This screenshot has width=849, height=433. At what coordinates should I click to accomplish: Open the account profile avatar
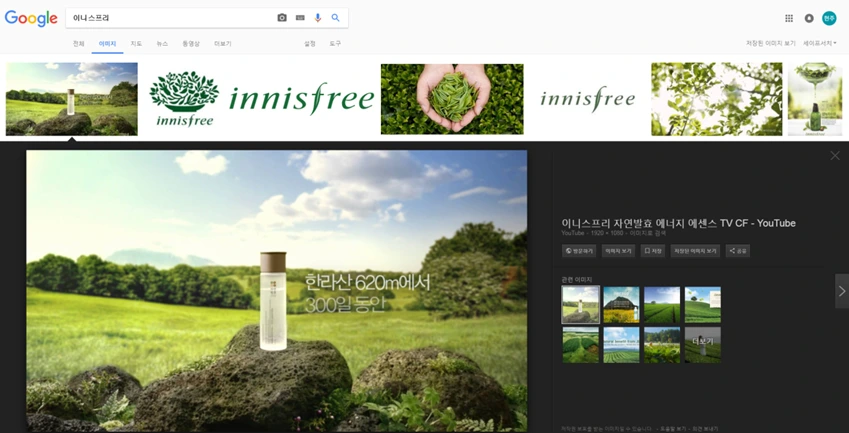829,18
